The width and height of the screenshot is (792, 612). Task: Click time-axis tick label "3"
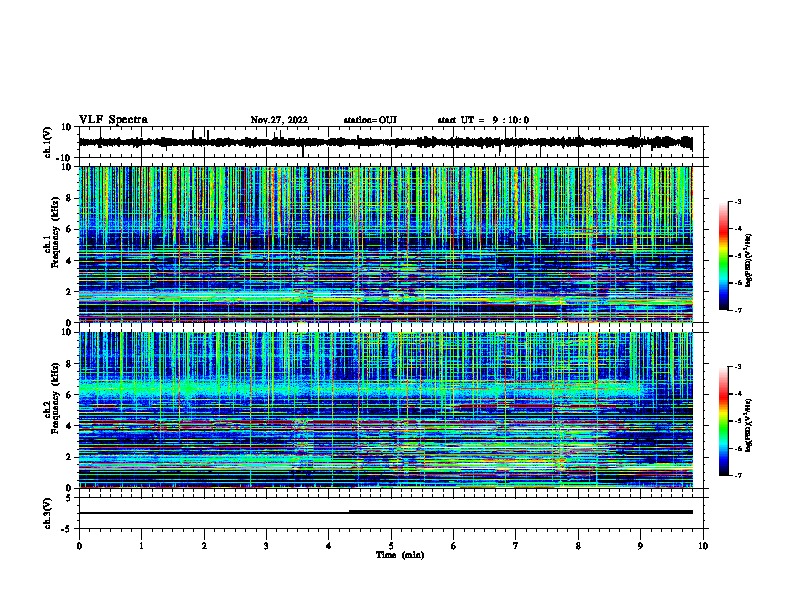[266, 546]
